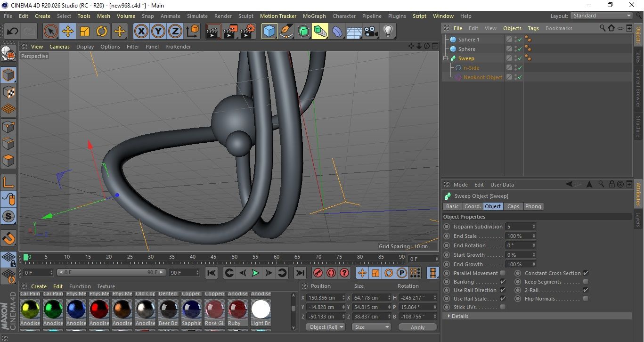Open the MoGraph menu
644x342 pixels.
point(314,16)
